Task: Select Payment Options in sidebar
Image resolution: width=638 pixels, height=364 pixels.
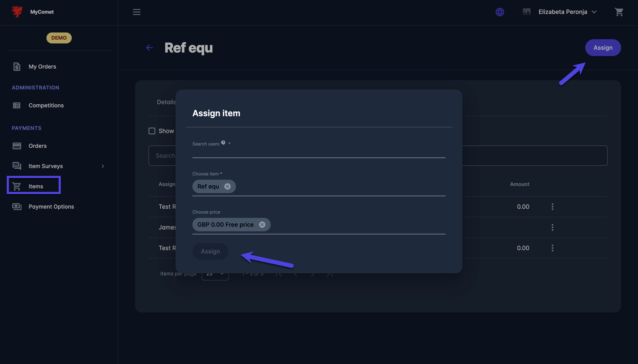Action: [x=51, y=207]
